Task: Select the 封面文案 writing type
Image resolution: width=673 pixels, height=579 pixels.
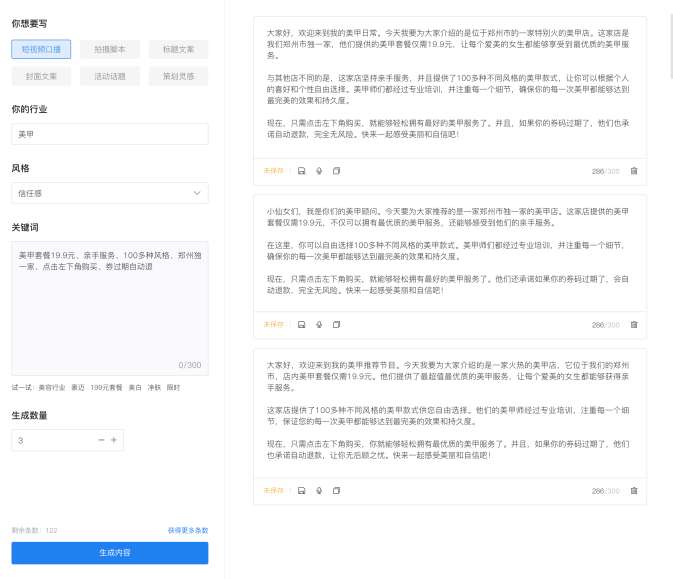Action: tap(41, 76)
